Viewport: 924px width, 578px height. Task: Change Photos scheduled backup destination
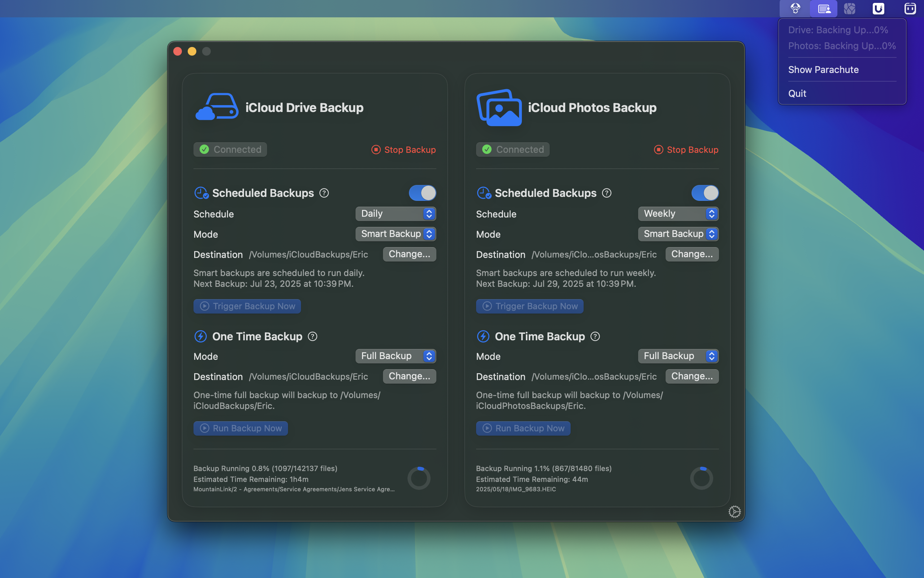pyautogui.click(x=692, y=254)
